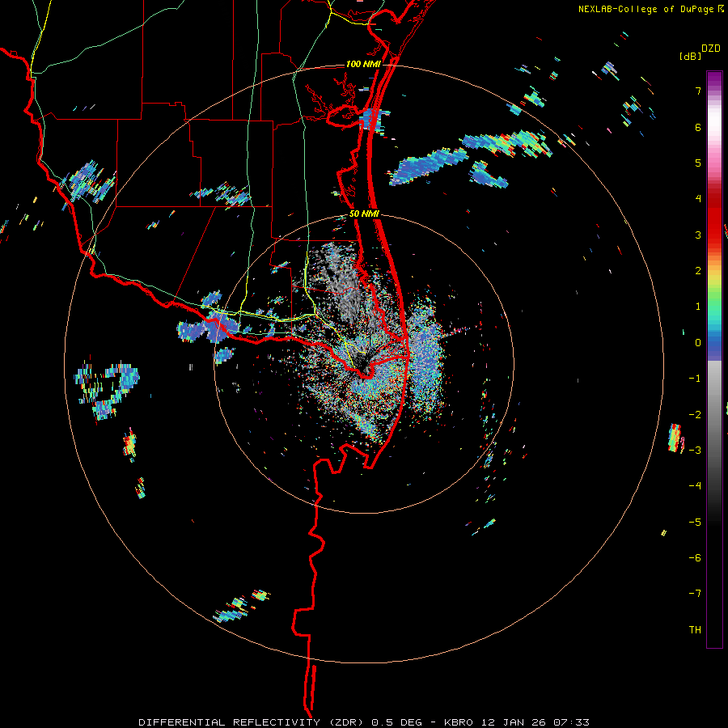Click the -3 value on the dB scale
Viewport: 728px width, 728px height.
695,451
